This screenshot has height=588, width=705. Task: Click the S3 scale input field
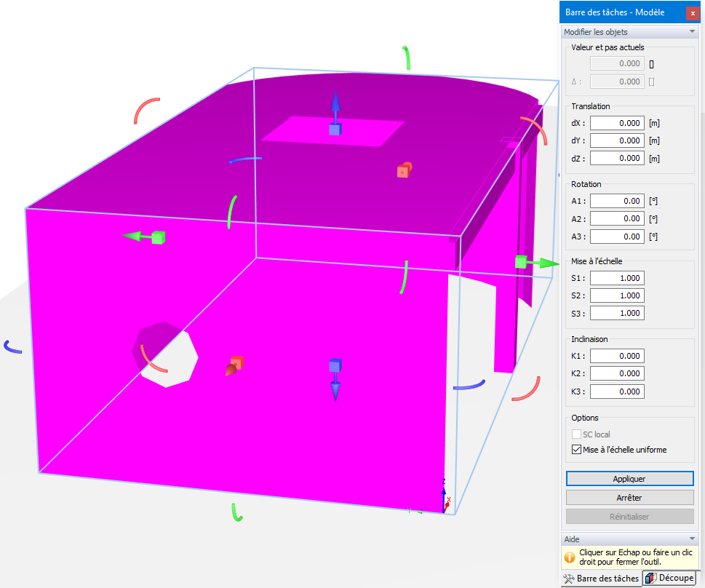[617, 313]
